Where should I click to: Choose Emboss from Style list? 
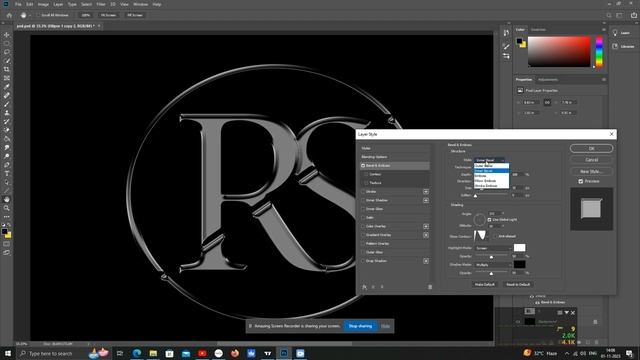click(x=491, y=176)
